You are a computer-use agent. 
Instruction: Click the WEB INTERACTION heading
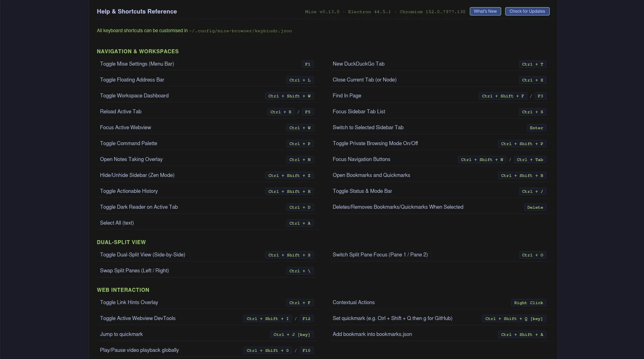(123, 290)
